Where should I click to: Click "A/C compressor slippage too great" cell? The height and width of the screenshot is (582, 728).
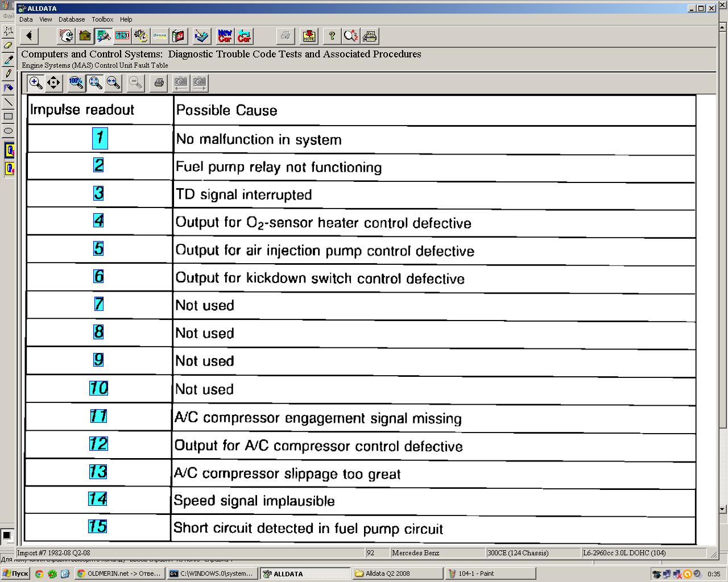tap(434, 473)
